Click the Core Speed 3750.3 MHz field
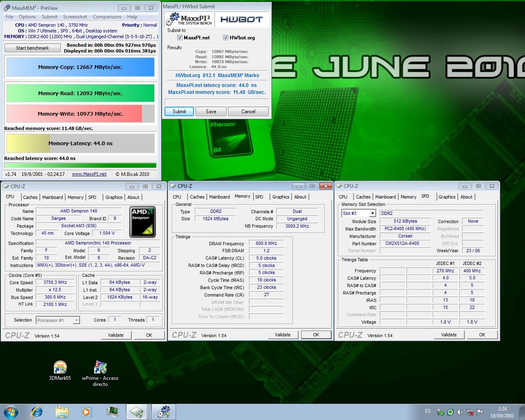The height and width of the screenshot is (420, 525). (x=55, y=282)
